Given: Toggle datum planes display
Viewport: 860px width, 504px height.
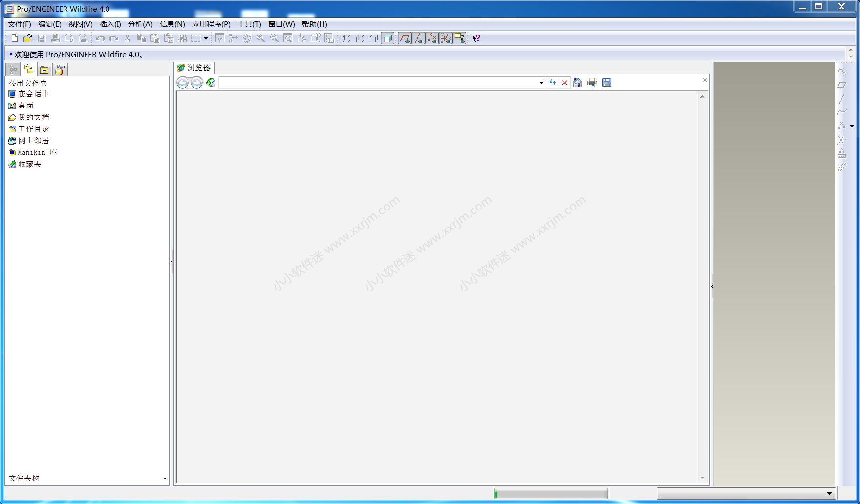Looking at the screenshot, I should pos(405,38).
